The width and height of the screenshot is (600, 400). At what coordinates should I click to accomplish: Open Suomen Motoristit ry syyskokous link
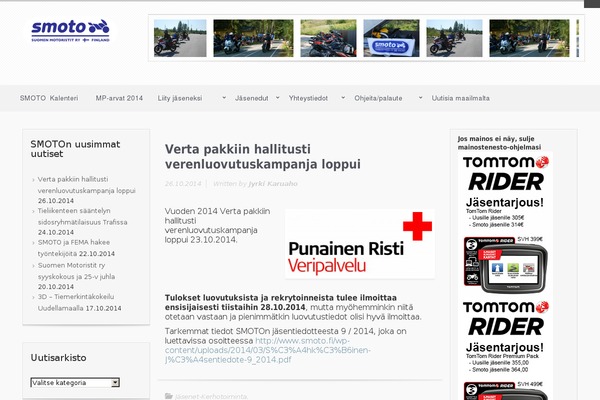click(76, 271)
